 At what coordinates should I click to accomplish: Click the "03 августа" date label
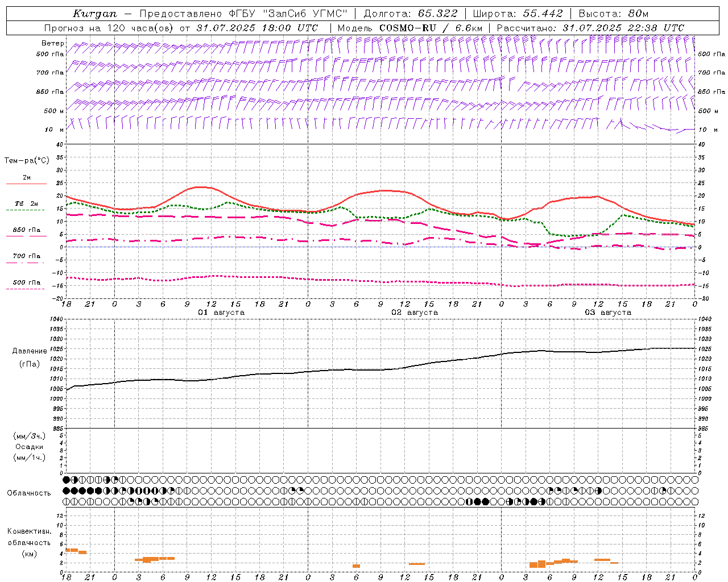(608, 313)
